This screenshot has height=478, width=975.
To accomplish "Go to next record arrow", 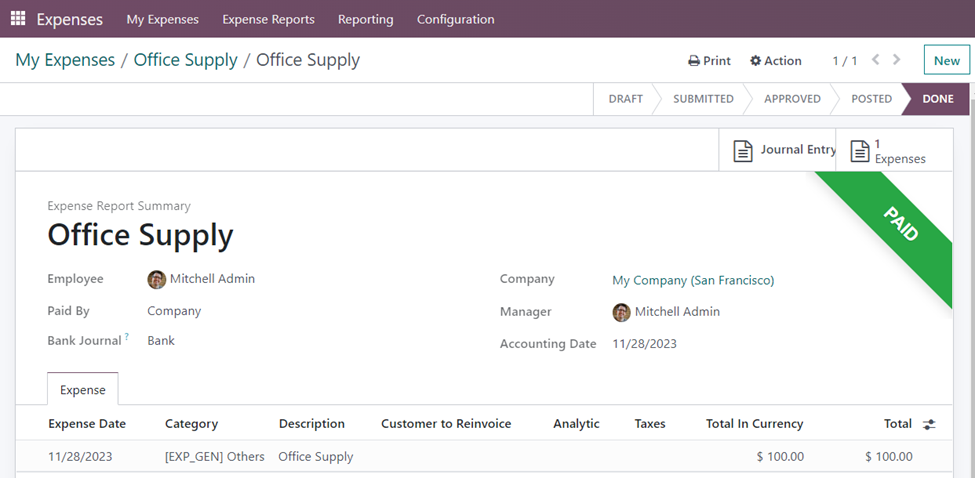I will [897, 60].
